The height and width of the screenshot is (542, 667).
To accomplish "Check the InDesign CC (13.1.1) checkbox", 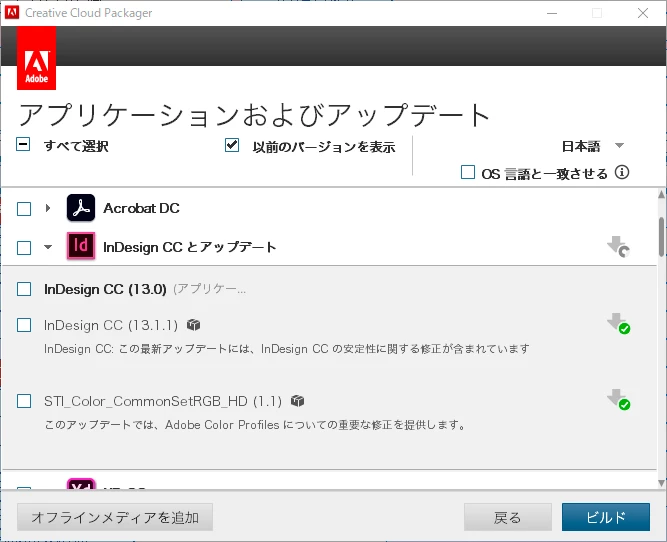I will coord(24,325).
